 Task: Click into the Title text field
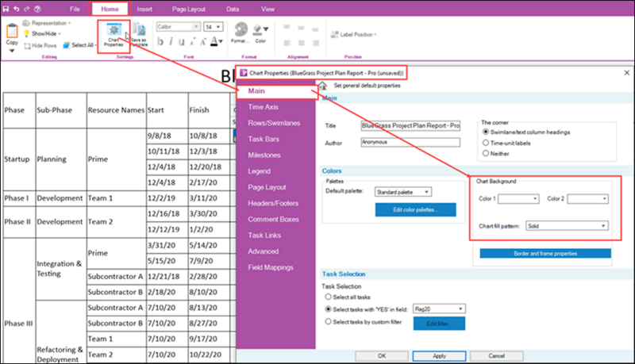(x=410, y=126)
